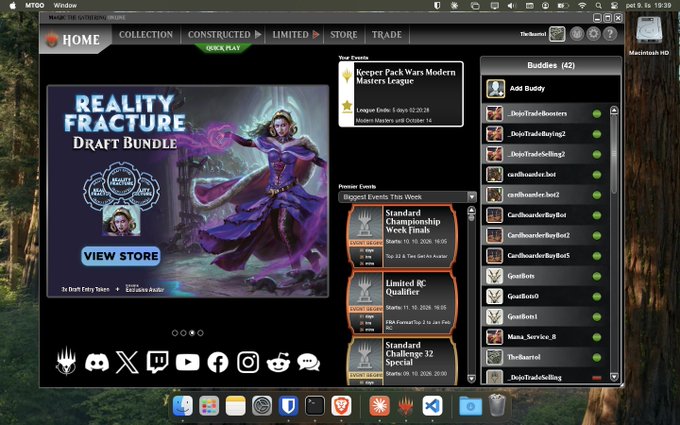Viewport: 680px width, 425px height.
Task: Click the TheBaartol avatar in the top bar
Action: (557, 34)
